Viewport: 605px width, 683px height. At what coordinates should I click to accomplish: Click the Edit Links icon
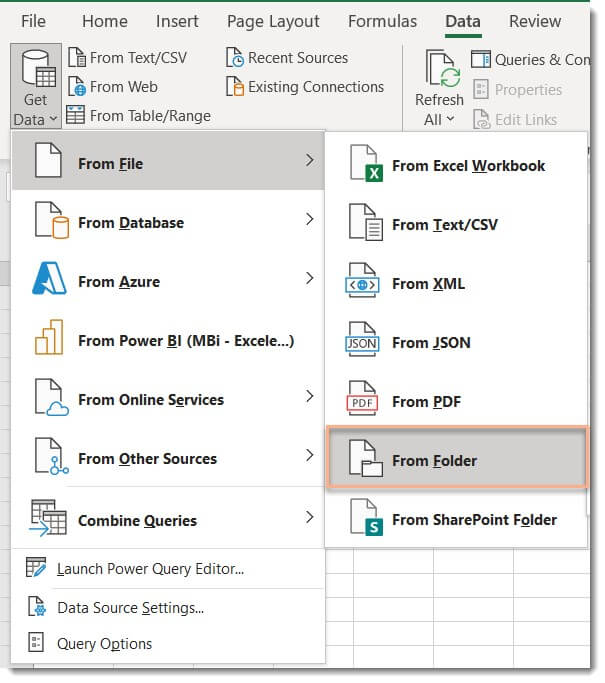[x=482, y=119]
